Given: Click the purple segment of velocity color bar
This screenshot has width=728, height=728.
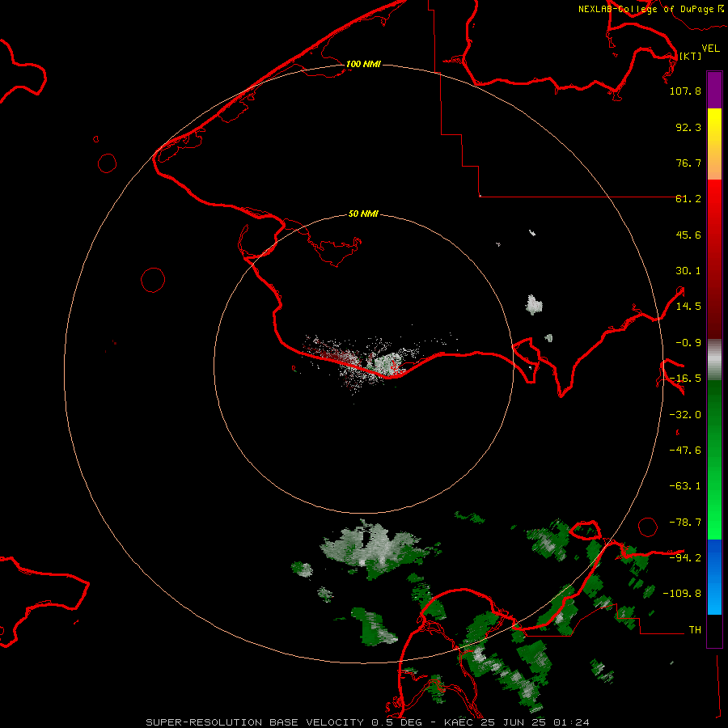Looking at the screenshot, I should coord(714,90).
